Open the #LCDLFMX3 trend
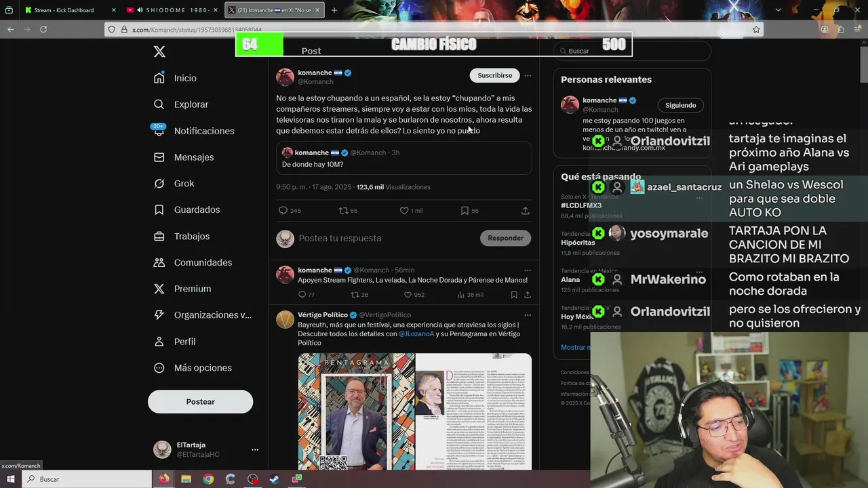868x488 pixels. click(581, 205)
